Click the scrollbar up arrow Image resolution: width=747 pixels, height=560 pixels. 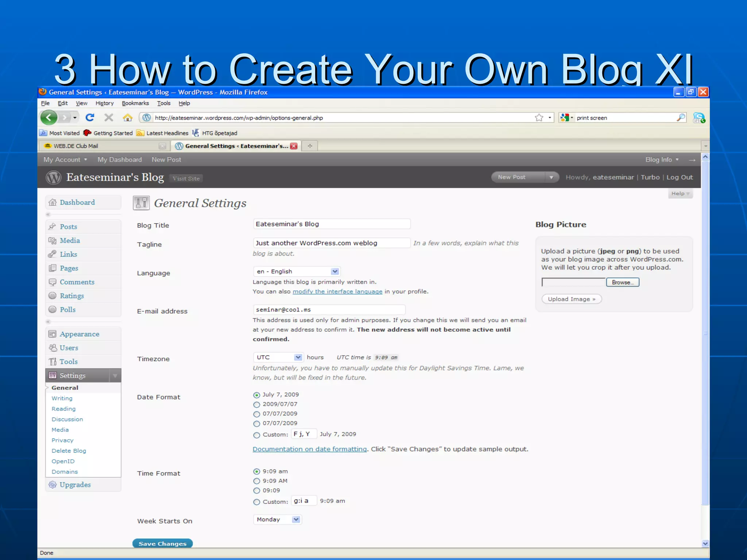click(x=705, y=157)
